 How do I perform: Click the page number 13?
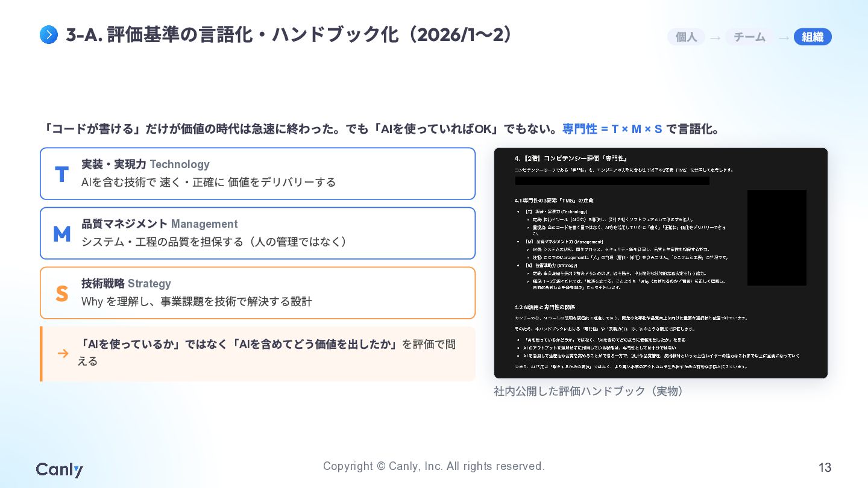point(825,468)
